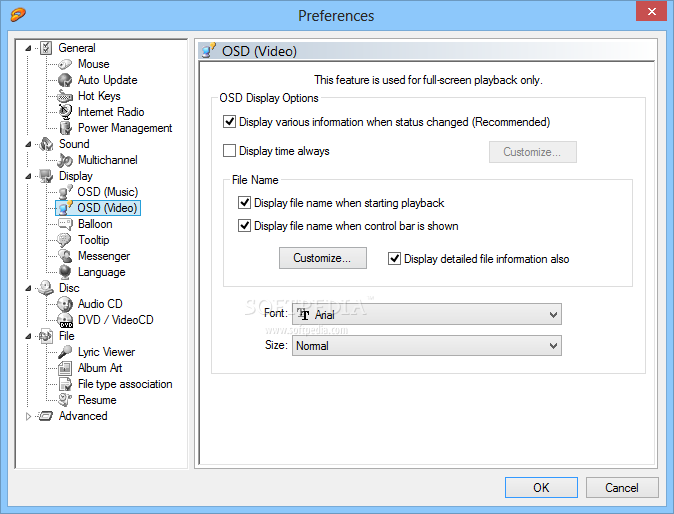Image resolution: width=674 pixels, height=514 pixels.
Task: Select Album Art tree label
Action: pos(100,368)
